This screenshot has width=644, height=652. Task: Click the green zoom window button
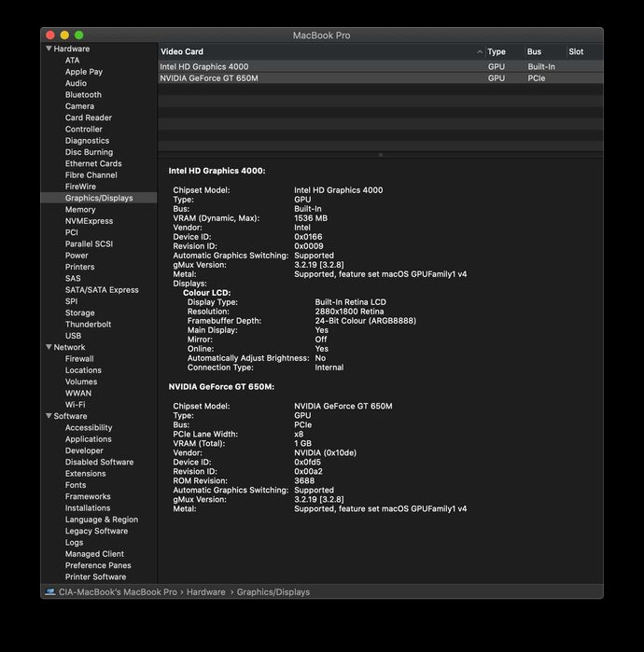[79, 35]
